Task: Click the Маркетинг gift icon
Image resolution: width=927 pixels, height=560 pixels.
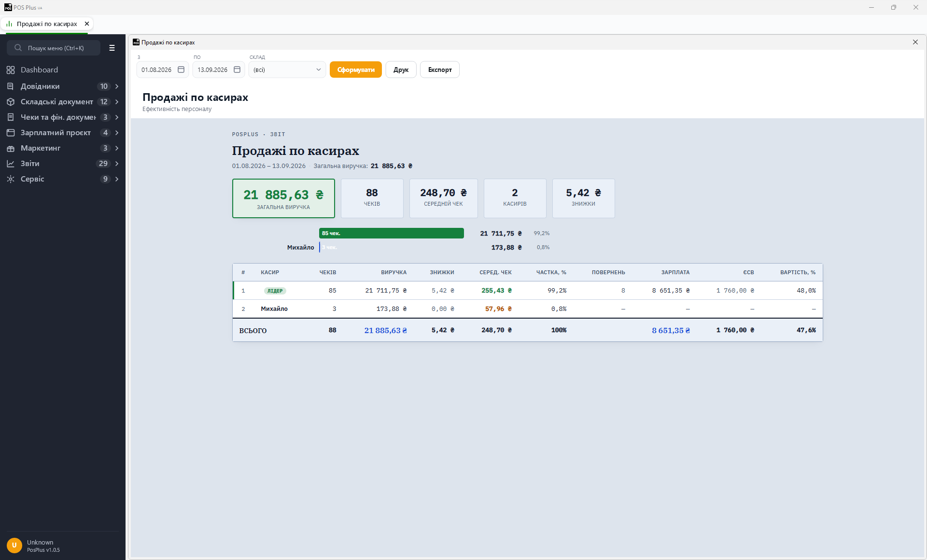Action: [11, 148]
